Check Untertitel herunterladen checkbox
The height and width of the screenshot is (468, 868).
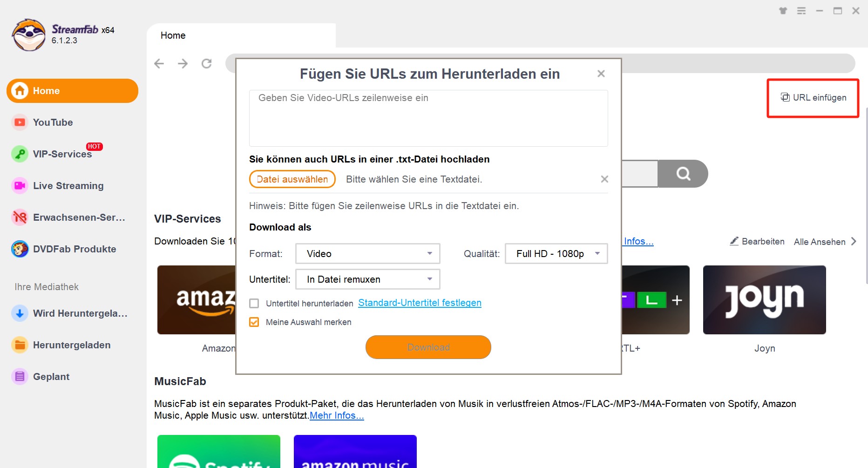(x=254, y=304)
